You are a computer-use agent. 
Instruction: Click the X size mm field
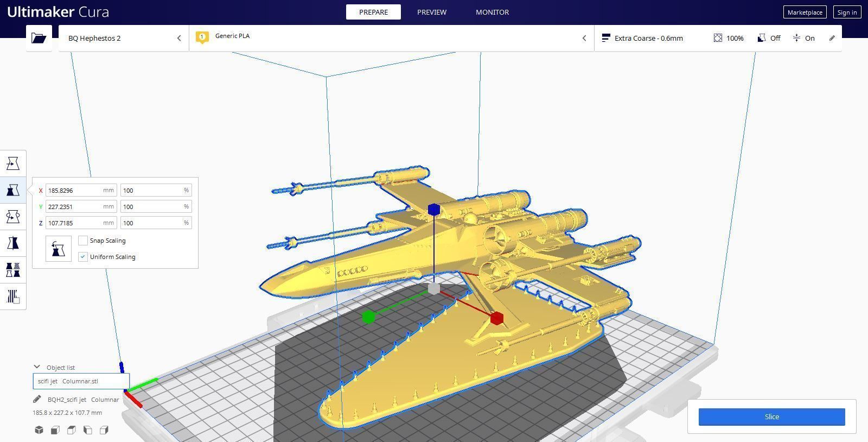point(81,191)
